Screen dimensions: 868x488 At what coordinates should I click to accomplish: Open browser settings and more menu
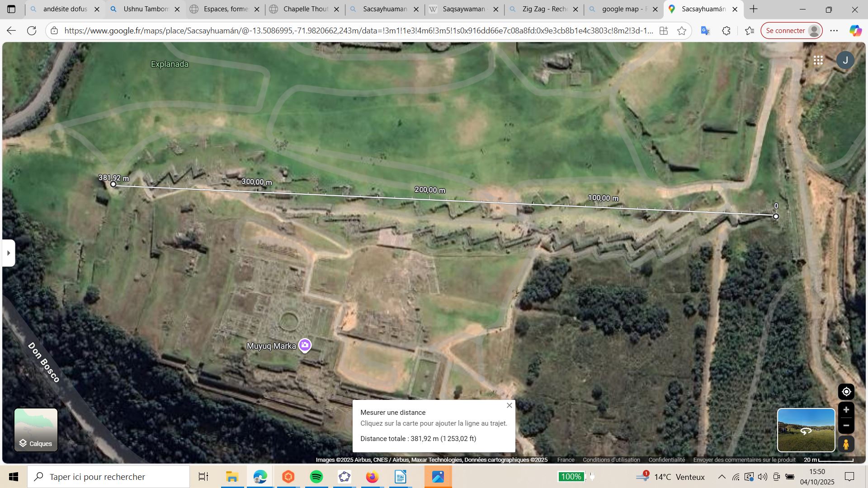tap(834, 31)
